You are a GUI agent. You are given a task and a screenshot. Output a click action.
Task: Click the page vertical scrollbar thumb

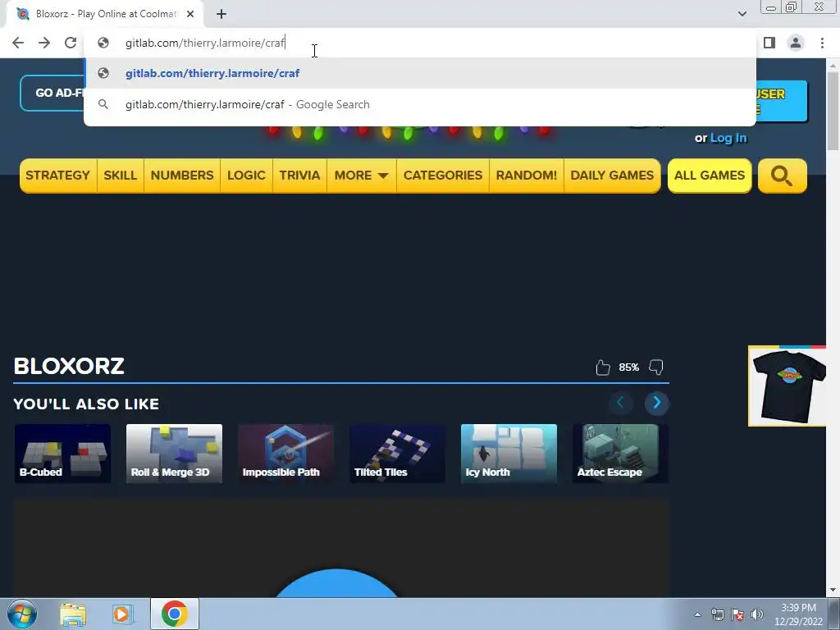[x=833, y=111]
